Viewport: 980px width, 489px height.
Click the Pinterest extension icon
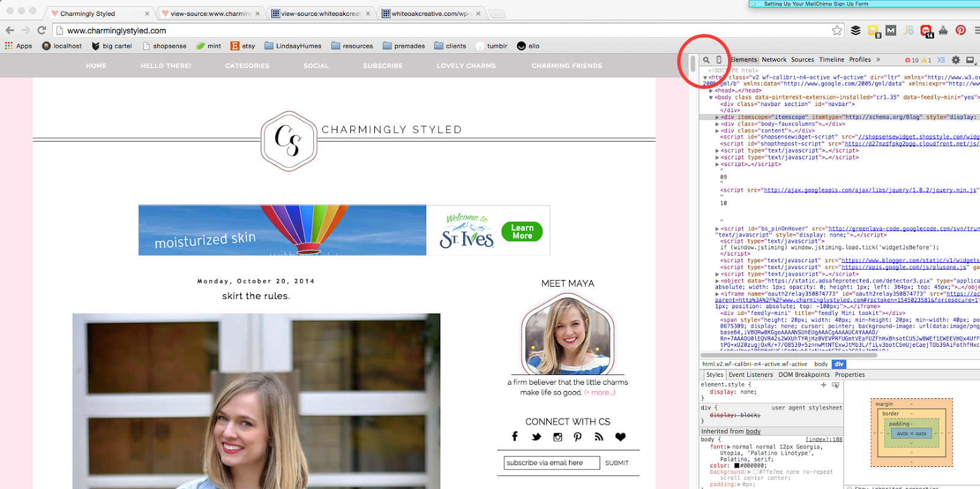pyautogui.click(x=960, y=30)
